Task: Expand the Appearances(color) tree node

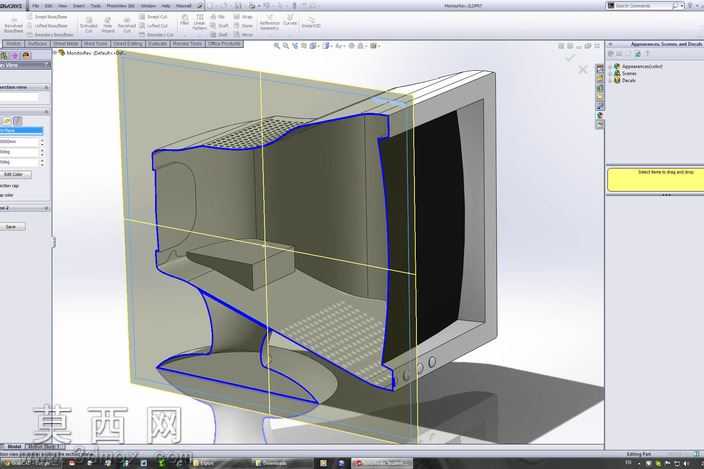Action: tap(611, 66)
